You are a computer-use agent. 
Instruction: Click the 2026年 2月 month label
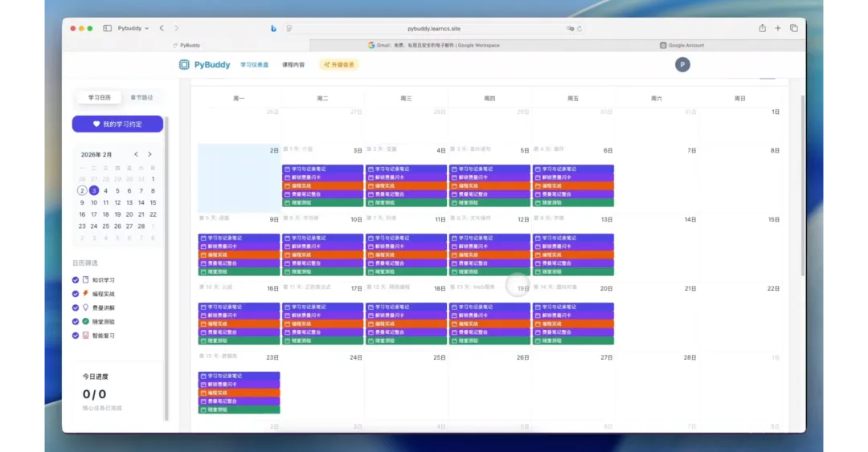click(x=96, y=154)
